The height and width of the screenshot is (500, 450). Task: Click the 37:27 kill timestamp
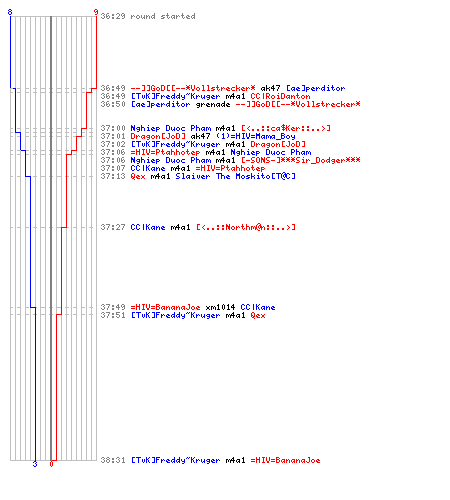coord(113,227)
